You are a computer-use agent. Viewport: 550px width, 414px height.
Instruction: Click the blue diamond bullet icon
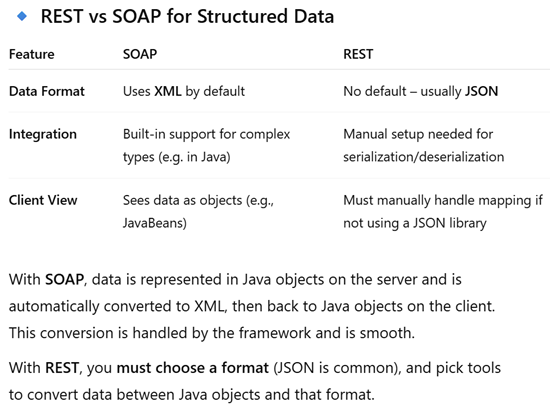[22, 16]
